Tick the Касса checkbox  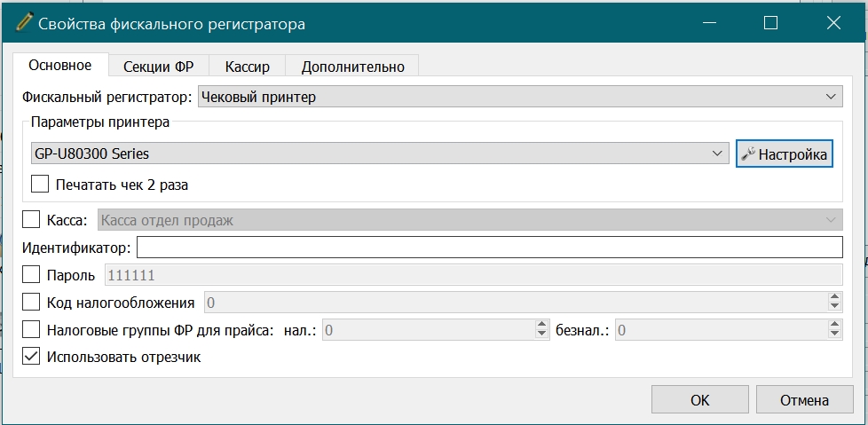(x=31, y=219)
